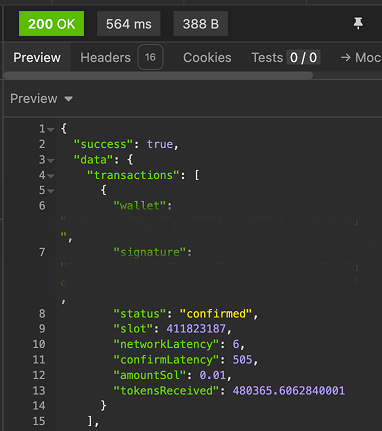Viewport: 382px width, 431px height.
Task: Switch to the Preview tab
Action: coord(37,58)
